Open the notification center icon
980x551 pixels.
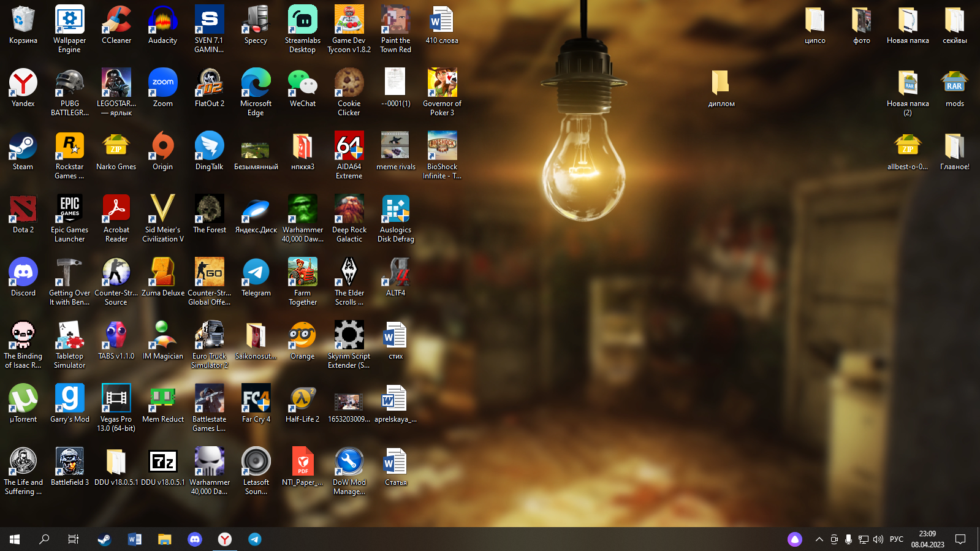960,539
